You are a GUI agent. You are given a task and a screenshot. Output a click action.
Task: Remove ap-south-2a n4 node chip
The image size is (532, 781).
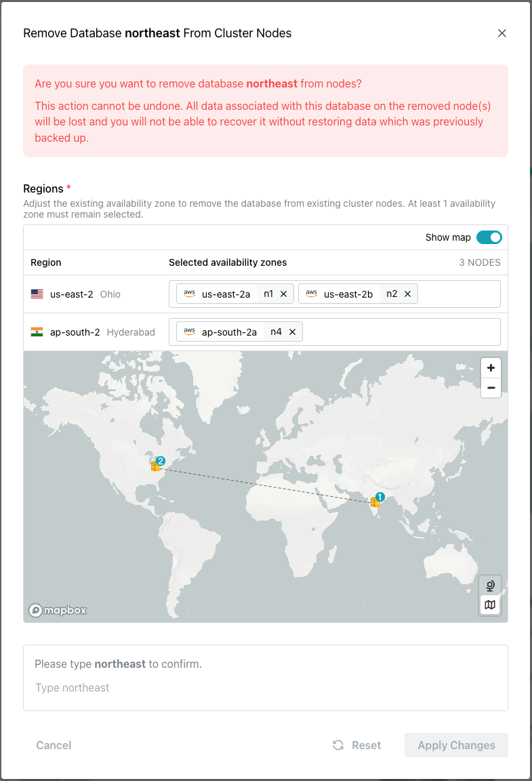click(x=292, y=332)
